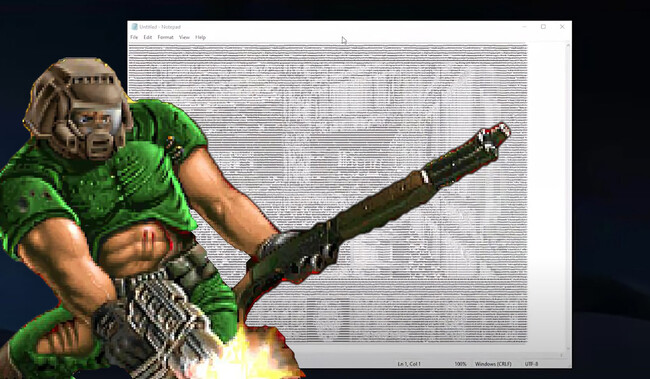
Task: Click the 'Untitled - Notepad' title text
Action: click(x=160, y=27)
